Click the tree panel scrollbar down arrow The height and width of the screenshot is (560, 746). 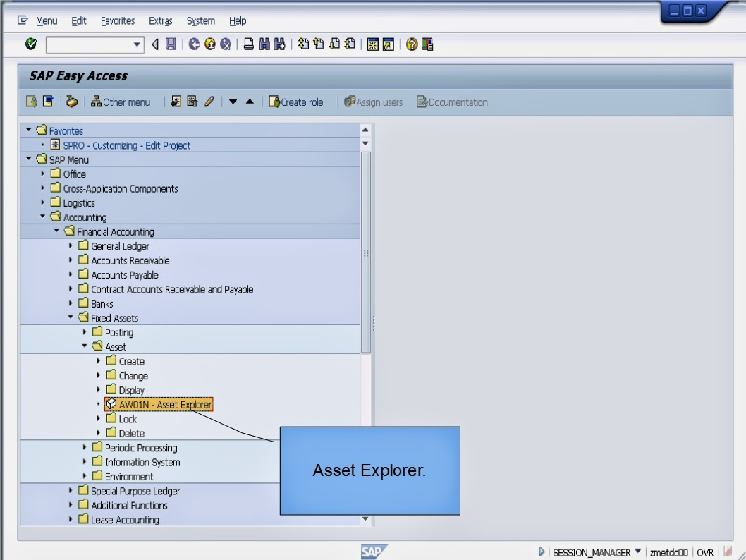(x=365, y=518)
